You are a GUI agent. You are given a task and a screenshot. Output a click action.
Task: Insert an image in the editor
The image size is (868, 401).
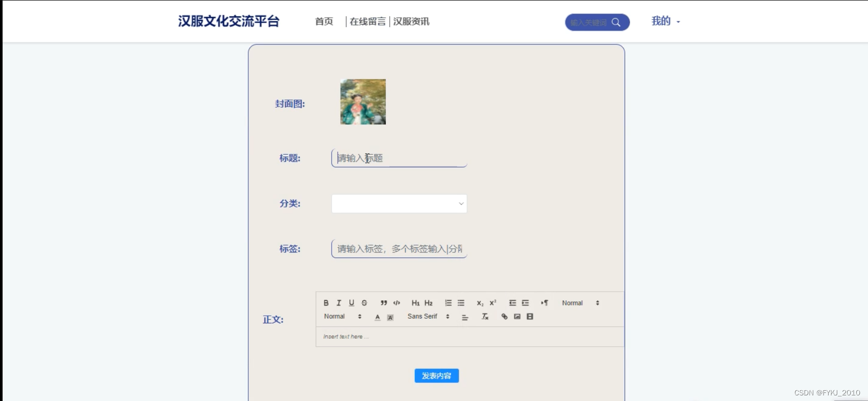(517, 317)
